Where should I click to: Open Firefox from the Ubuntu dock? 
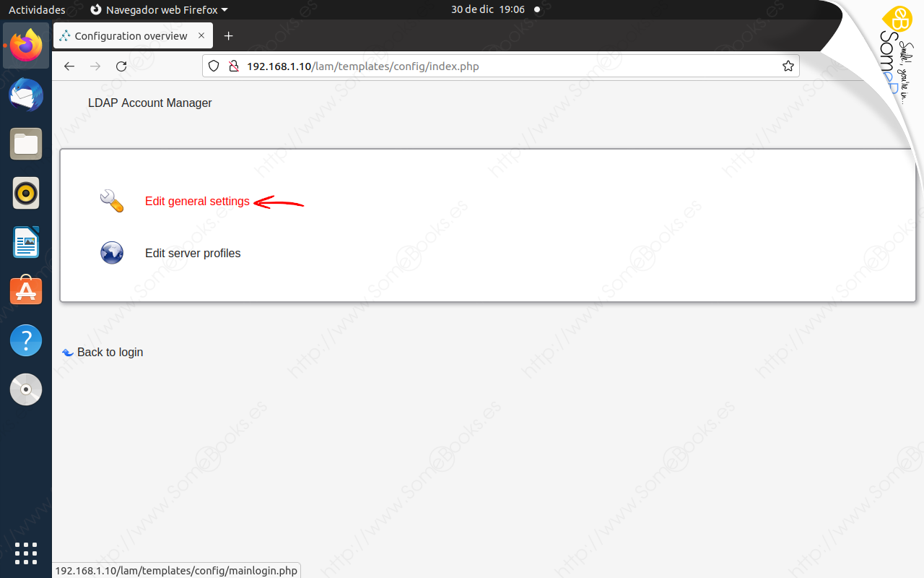26,46
